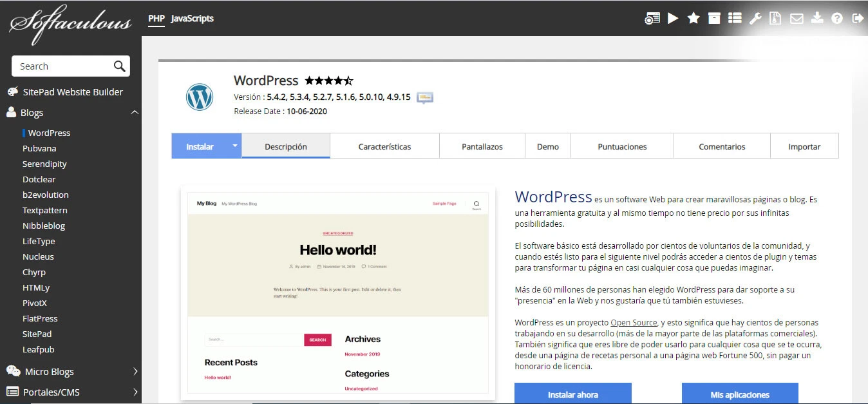
Task: Select Nucleus in the Blogs list
Action: pos(38,256)
